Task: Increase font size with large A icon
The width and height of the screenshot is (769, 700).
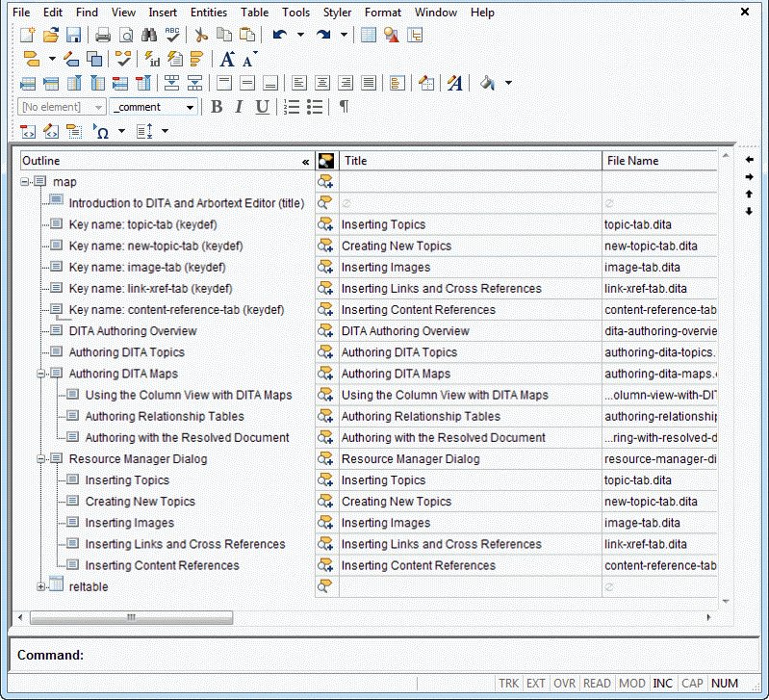Action: tap(226, 60)
